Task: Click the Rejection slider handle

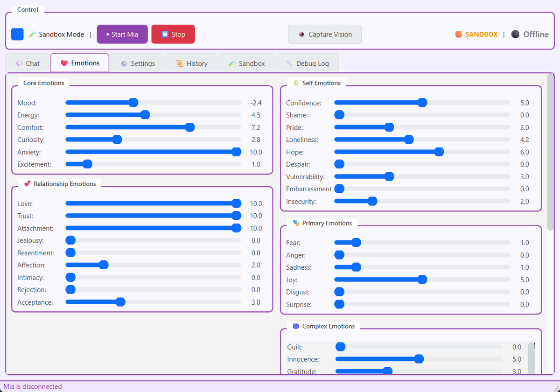Action: pyautogui.click(x=70, y=290)
